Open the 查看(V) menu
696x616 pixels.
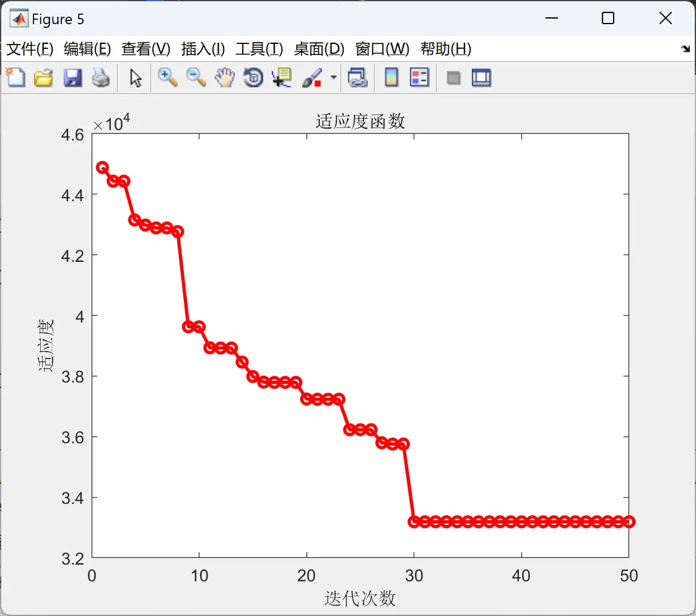pos(146,49)
